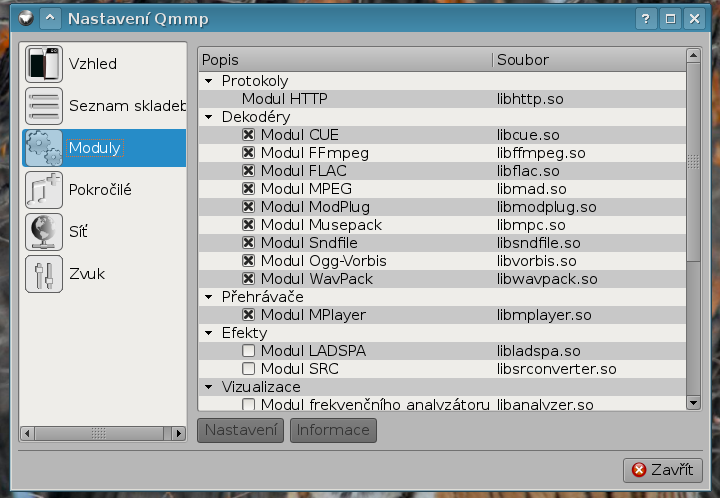Sort by the Soubor column header
The image size is (720, 498).
[590, 60]
